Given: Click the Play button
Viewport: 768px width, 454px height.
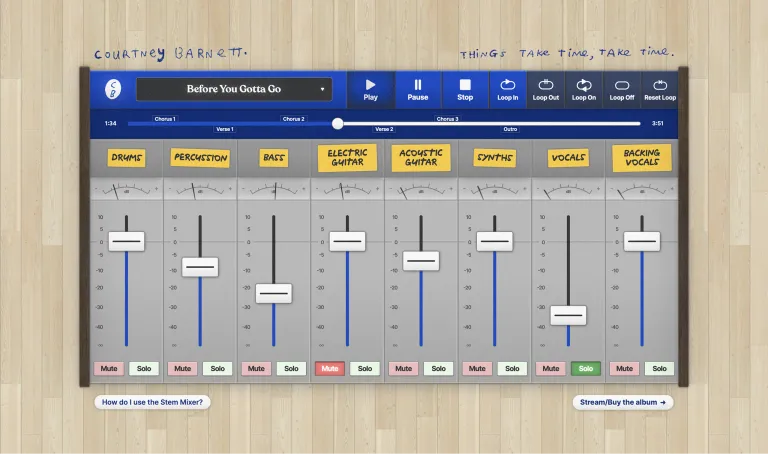Looking at the screenshot, I should (x=370, y=90).
